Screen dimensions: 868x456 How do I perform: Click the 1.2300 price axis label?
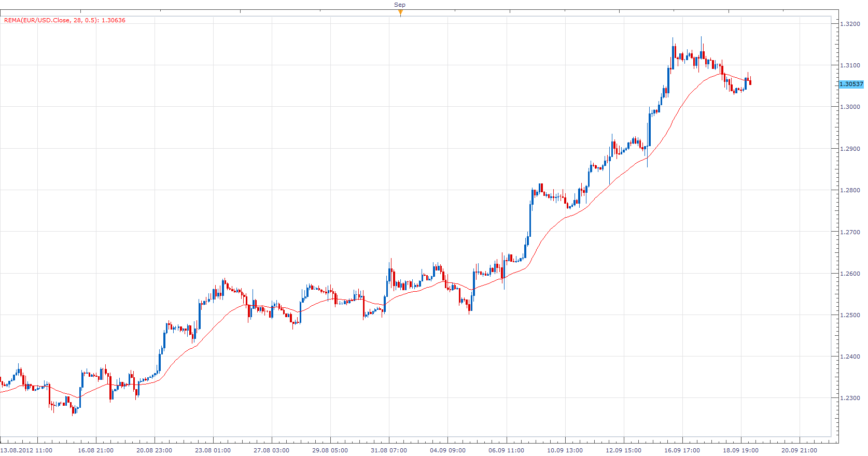850,398
